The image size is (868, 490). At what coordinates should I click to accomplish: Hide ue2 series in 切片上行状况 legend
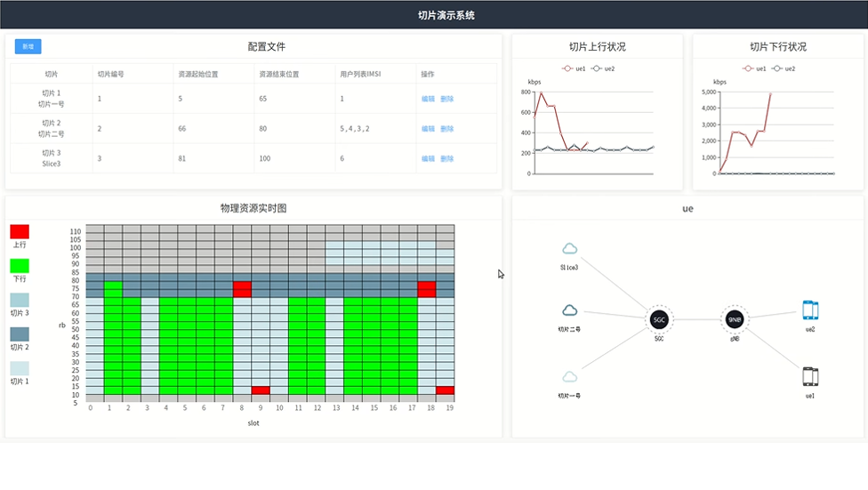pos(605,68)
